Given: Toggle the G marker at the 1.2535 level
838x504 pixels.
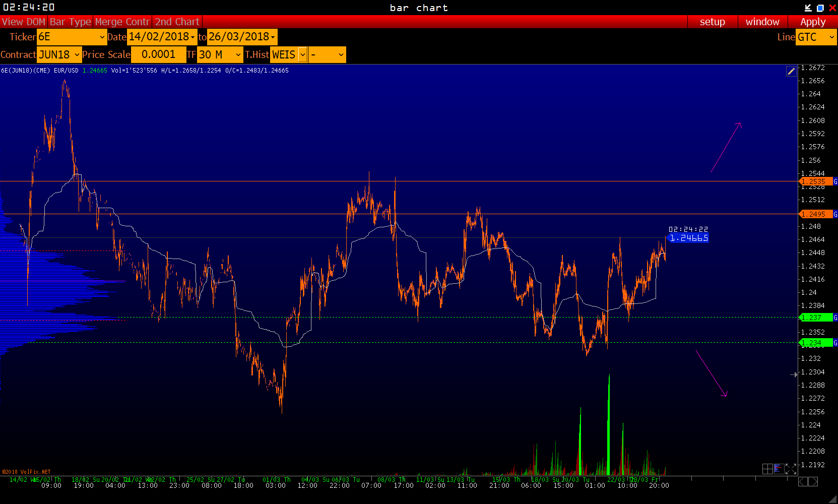Looking at the screenshot, I should pyautogui.click(x=835, y=181).
